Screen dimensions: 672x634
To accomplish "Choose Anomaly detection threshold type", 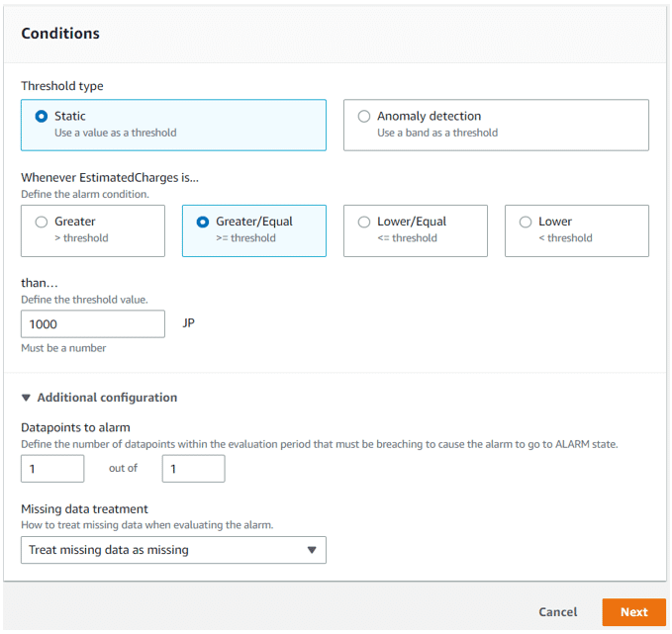I will pyautogui.click(x=364, y=116).
